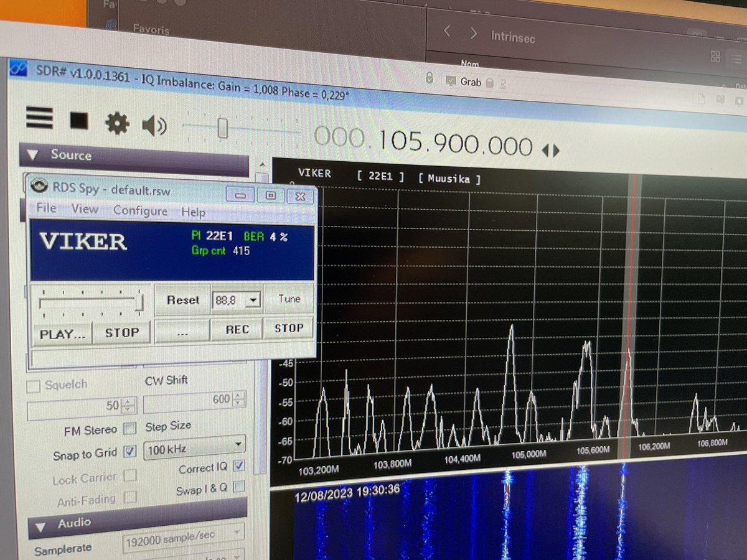Enable the Swap I & Q checkbox
747x560 pixels.
[238, 487]
